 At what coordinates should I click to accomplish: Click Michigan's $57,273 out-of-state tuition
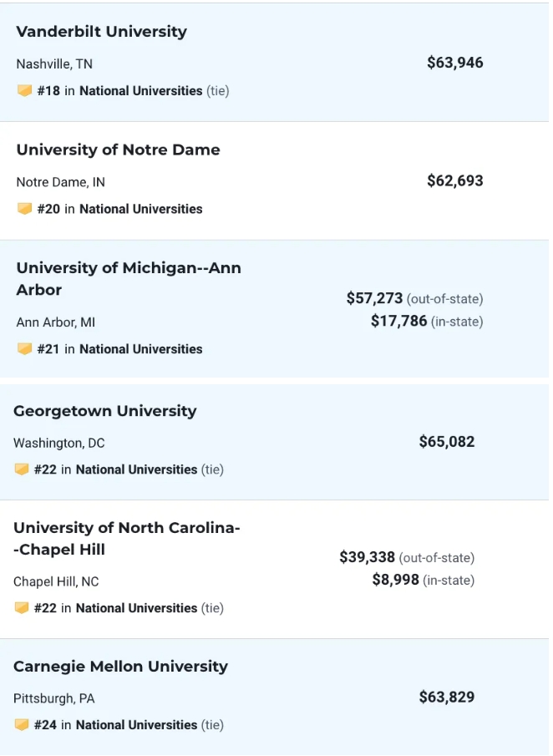374,298
